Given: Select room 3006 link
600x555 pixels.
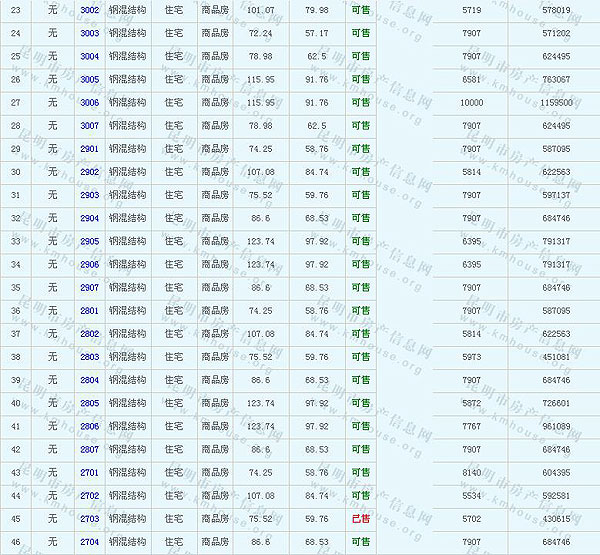Looking at the screenshot, I should [x=89, y=103].
